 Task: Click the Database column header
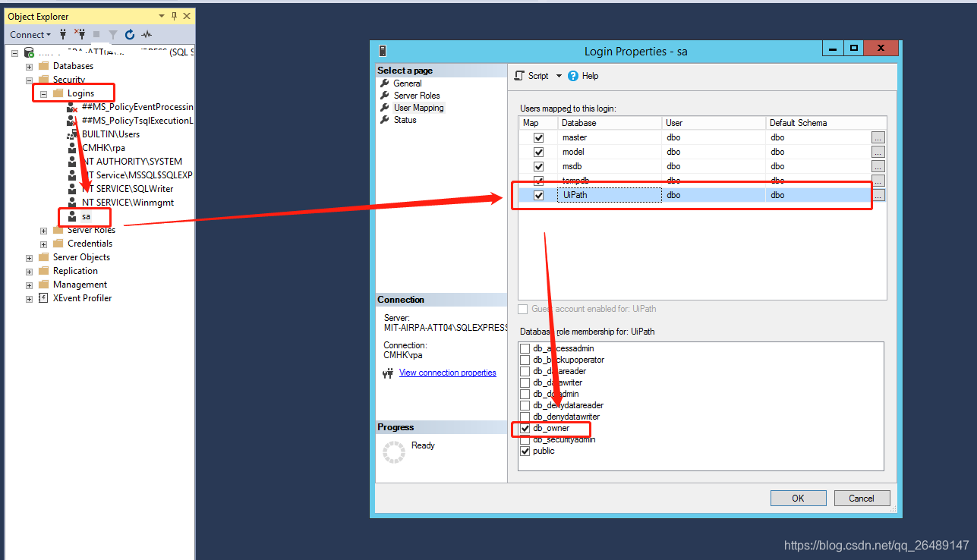pyautogui.click(x=610, y=123)
